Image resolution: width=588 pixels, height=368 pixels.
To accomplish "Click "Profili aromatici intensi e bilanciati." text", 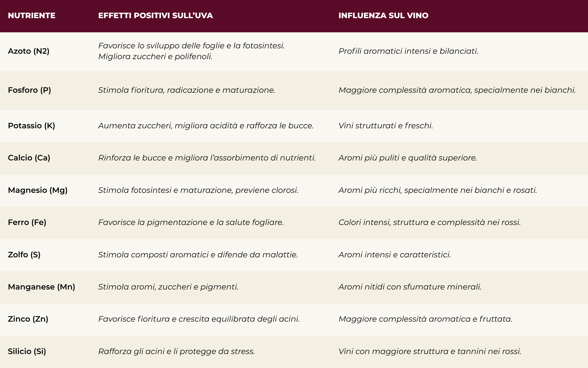I will point(408,51).
